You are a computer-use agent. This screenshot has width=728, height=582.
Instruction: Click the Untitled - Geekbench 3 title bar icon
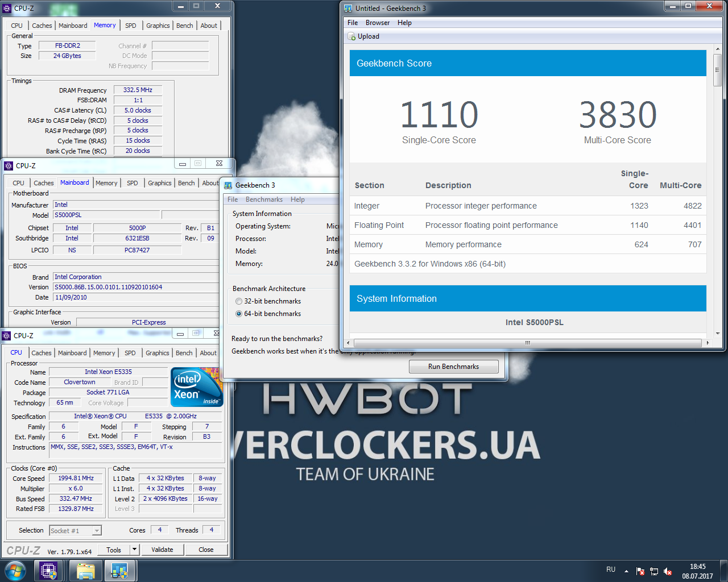pos(348,9)
